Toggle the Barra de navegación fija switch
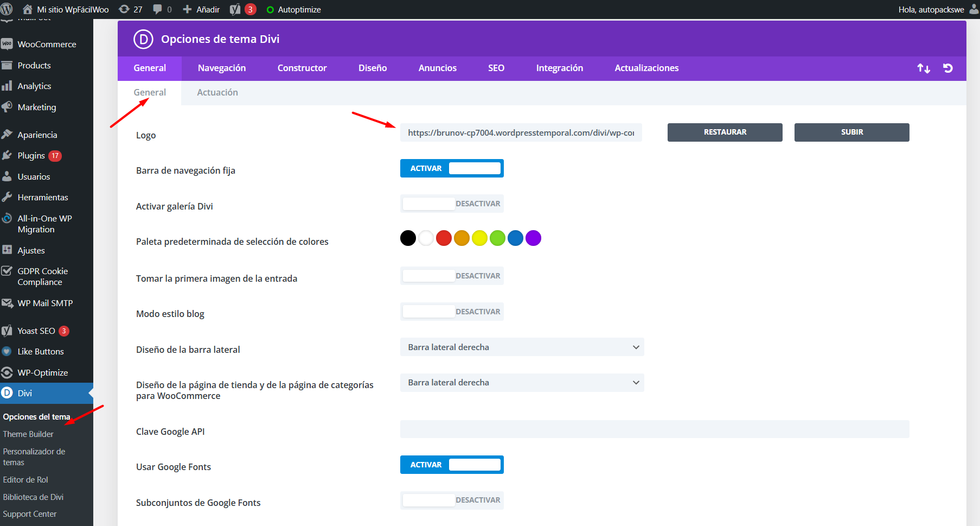 (452, 168)
